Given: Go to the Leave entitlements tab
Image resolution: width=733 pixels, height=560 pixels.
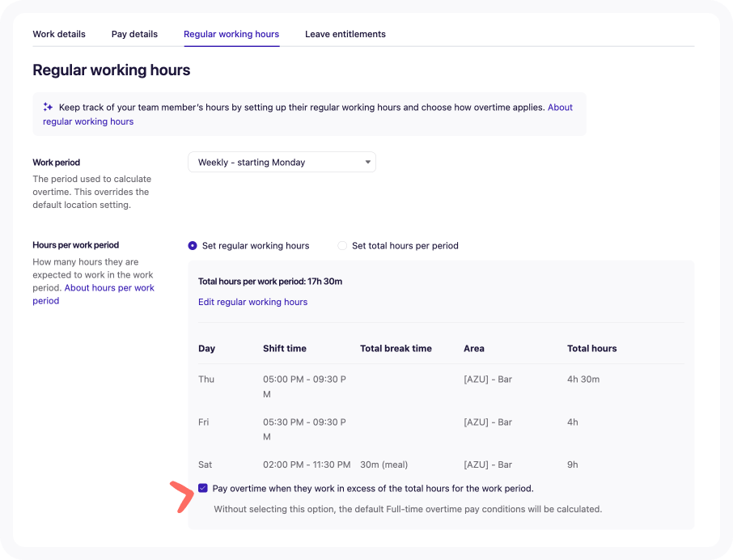Looking at the screenshot, I should [x=345, y=34].
